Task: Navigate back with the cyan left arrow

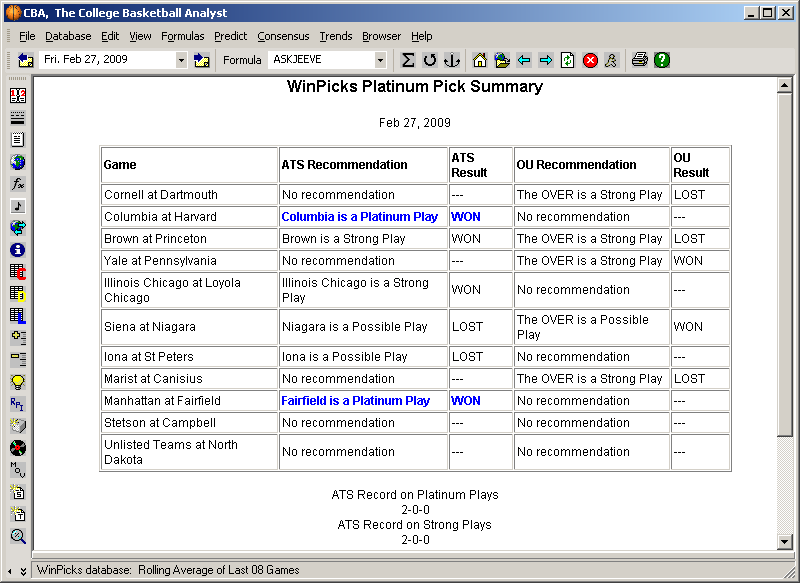Action: tap(524, 60)
